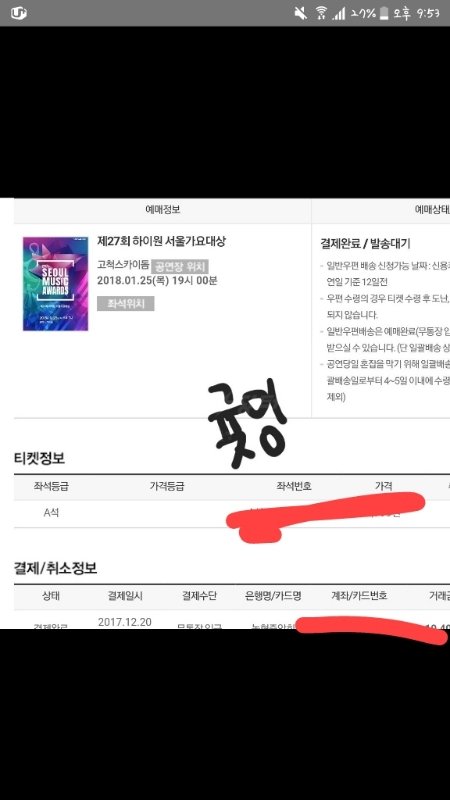Open the Seoul Music Awards poster thumbnail
The image size is (450, 800).
coord(55,284)
